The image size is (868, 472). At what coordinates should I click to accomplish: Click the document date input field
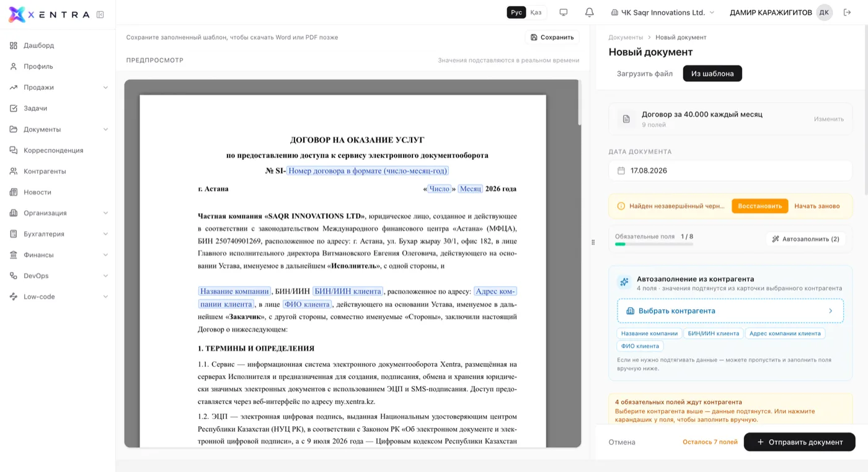click(x=730, y=171)
